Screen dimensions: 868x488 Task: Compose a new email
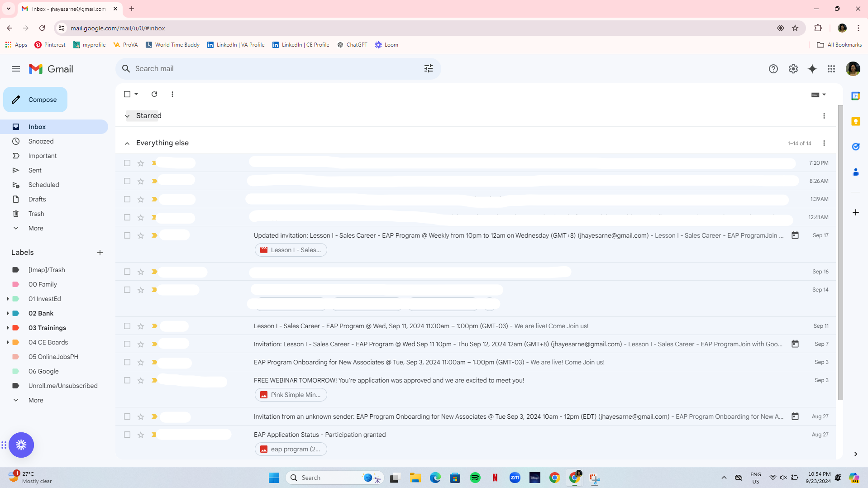click(x=35, y=100)
